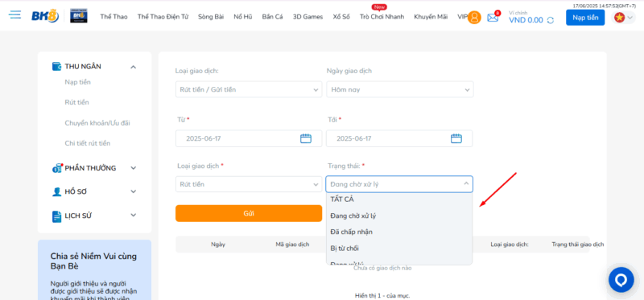The height and width of the screenshot is (300, 644).
Task: Click the Thu Ngân wallet icon
Action: (56, 67)
